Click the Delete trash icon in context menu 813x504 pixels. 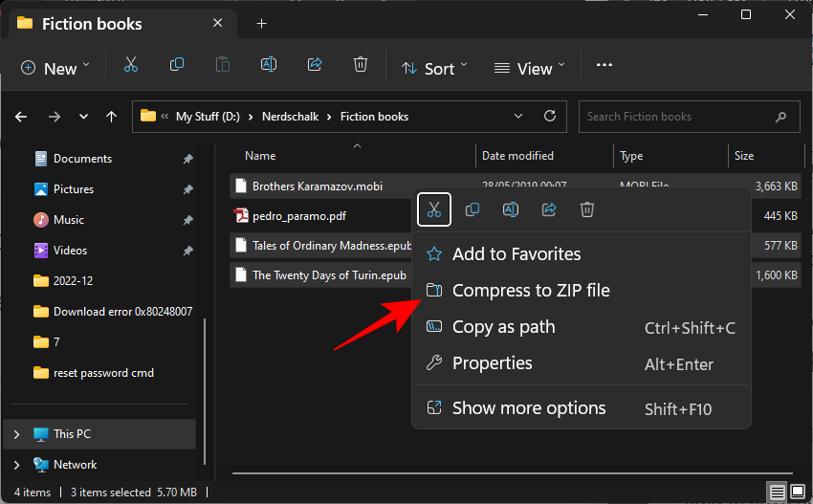pyautogui.click(x=587, y=209)
